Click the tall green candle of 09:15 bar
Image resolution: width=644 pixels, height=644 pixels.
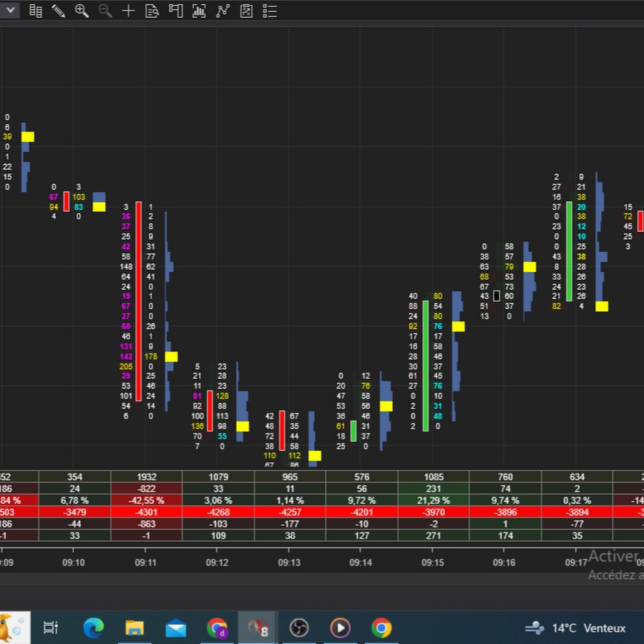pyautogui.click(x=426, y=366)
